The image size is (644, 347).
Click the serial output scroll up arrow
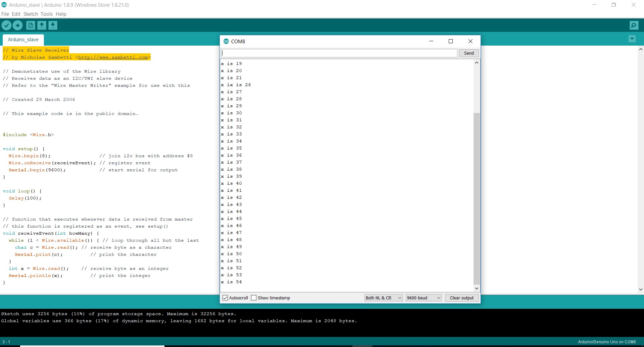pyautogui.click(x=477, y=63)
